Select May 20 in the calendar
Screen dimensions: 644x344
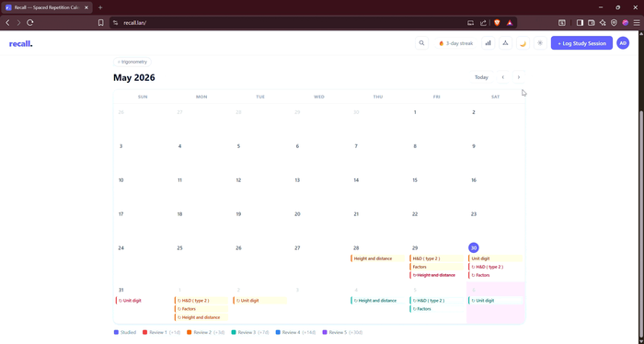click(x=297, y=214)
